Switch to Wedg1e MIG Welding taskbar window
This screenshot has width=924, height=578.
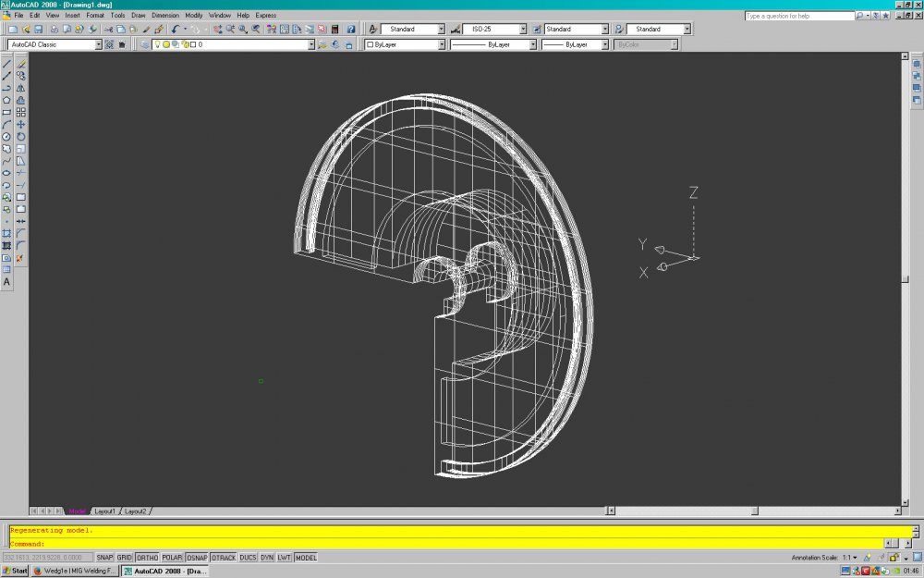(x=75, y=571)
